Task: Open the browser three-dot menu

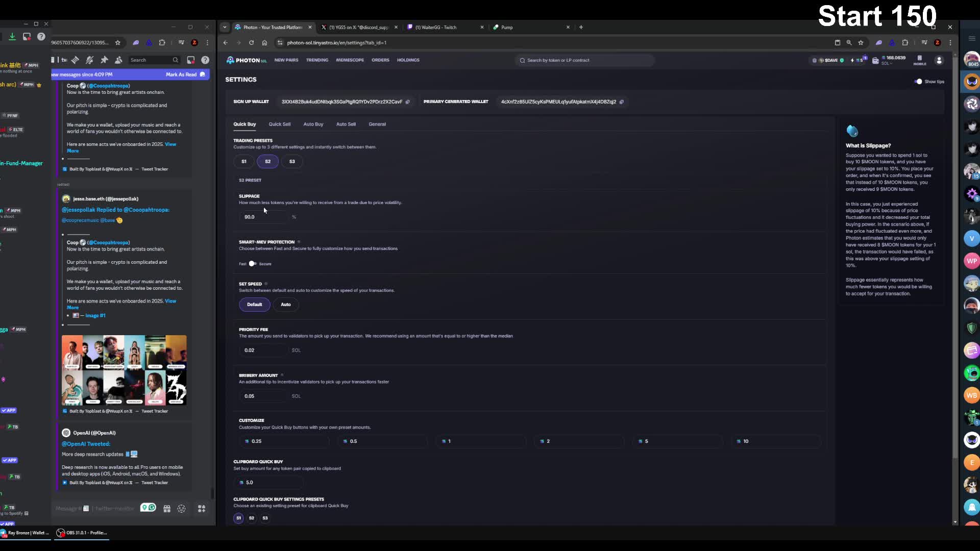Action: (950, 43)
